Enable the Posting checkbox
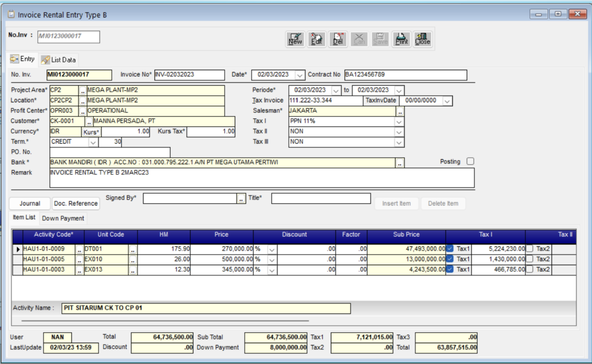This screenshot has width=592, height=364. [470, 161]
